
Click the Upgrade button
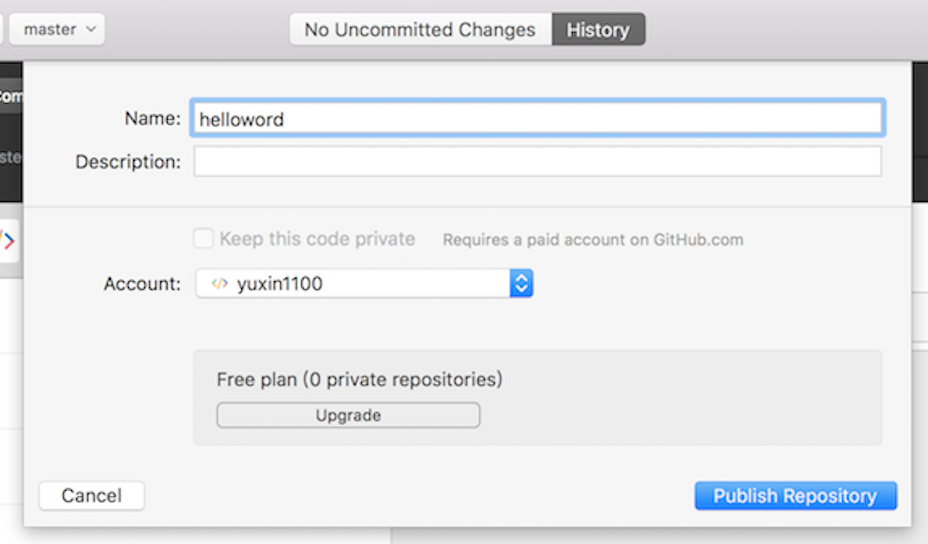[x=348, y=415]
